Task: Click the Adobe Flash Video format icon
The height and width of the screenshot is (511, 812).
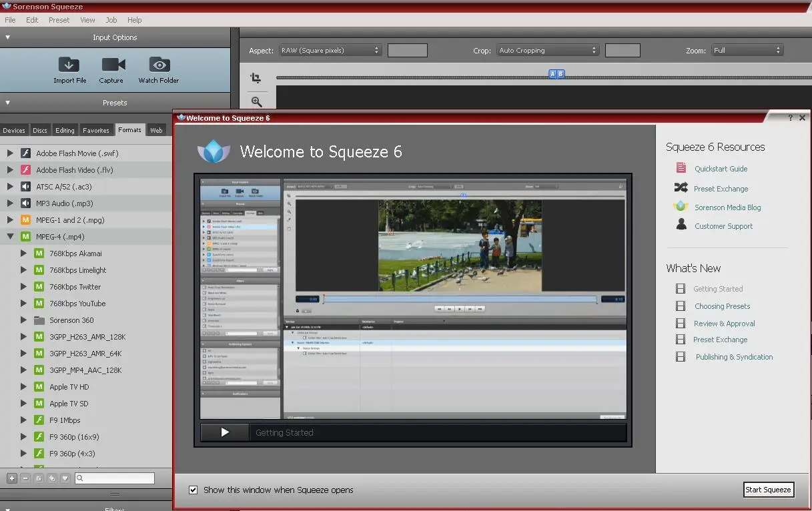Action: coord(26,170)
